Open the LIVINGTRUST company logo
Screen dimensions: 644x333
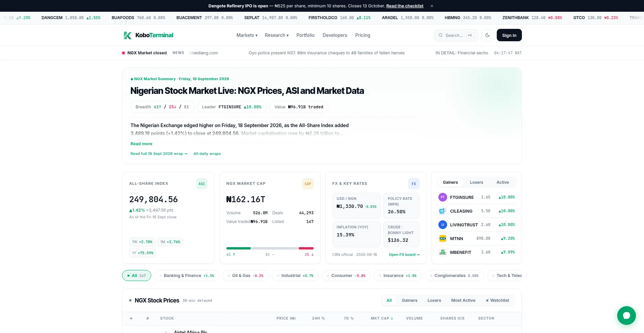click(442, 225)
